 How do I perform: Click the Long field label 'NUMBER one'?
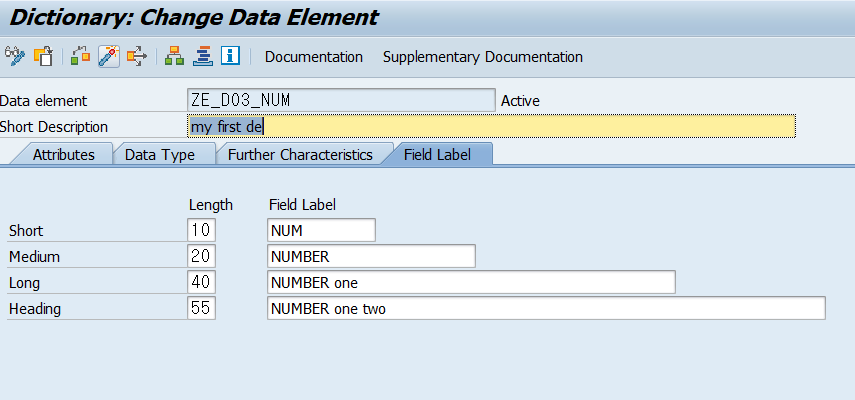(471, 282)
